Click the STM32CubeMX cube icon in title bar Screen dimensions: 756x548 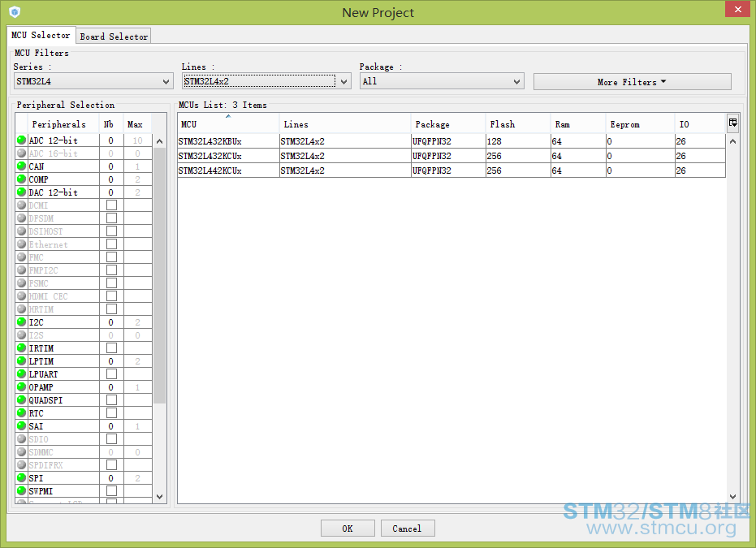[x=15, y=11]
